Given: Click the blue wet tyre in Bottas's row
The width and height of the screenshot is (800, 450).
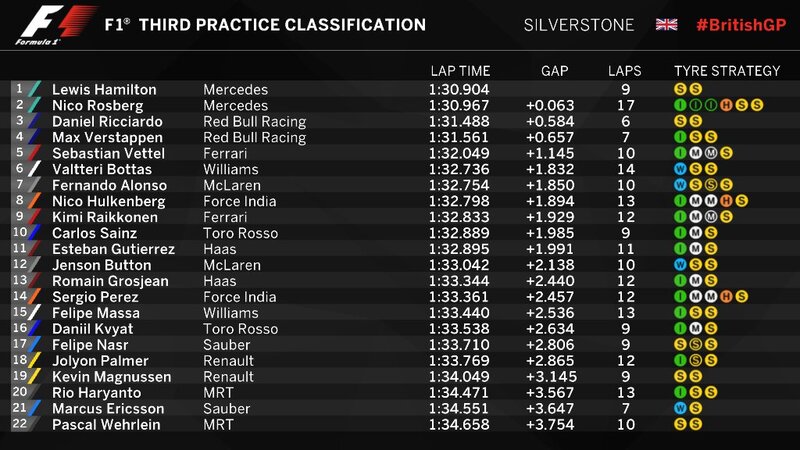Looking at the screenshot, I should pos(681,169).
